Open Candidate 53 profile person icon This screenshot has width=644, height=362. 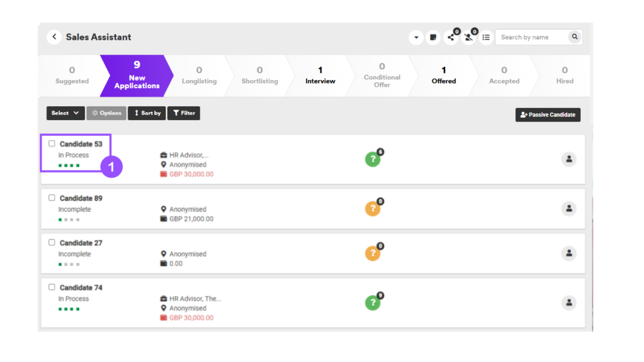(569, 159)
